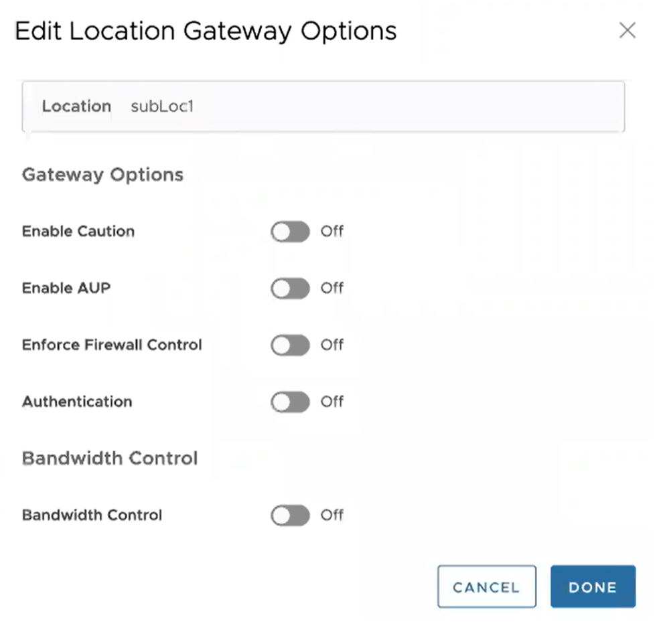The height and width of the screenshot is (644, 669).
Task: Click the Enable Caution option label
Action: (x=78, y=232)
